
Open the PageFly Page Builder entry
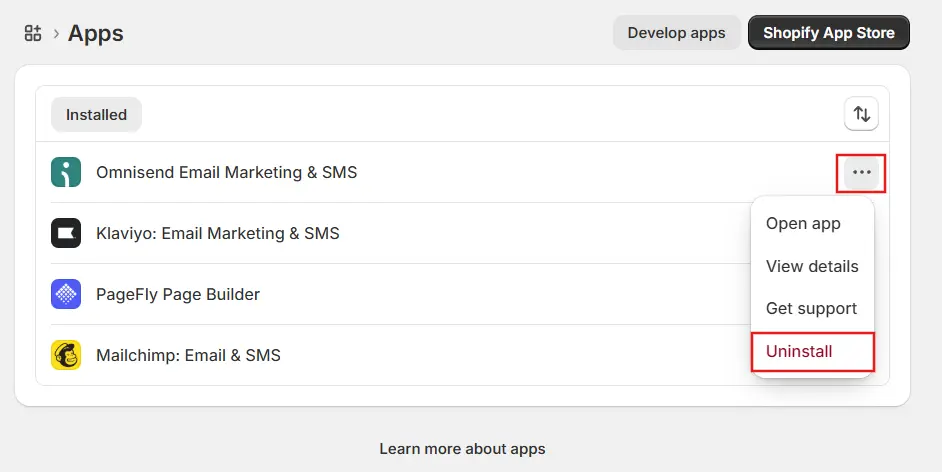pos(177,294)
